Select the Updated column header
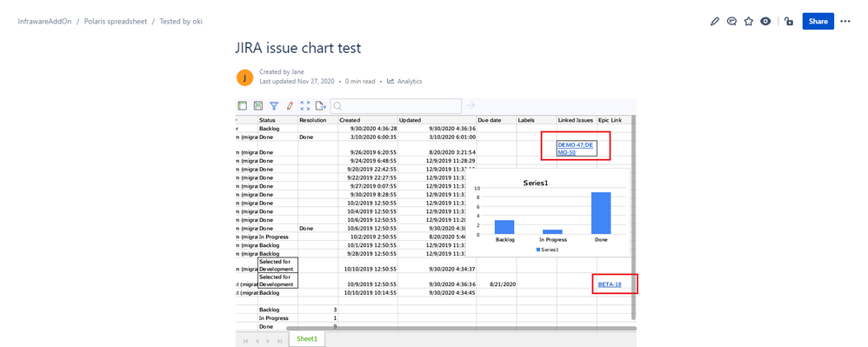 pyautogui.click(x=437, y=119)
